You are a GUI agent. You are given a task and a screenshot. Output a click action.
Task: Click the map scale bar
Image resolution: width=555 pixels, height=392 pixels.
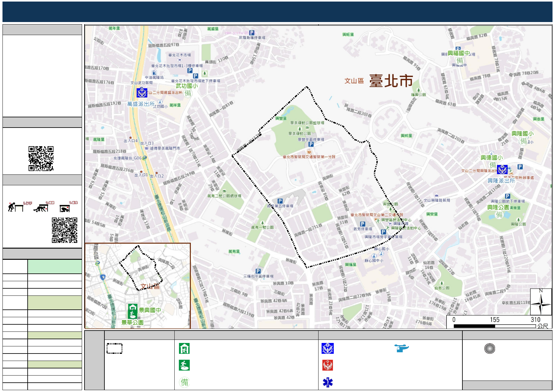[495, 326]
